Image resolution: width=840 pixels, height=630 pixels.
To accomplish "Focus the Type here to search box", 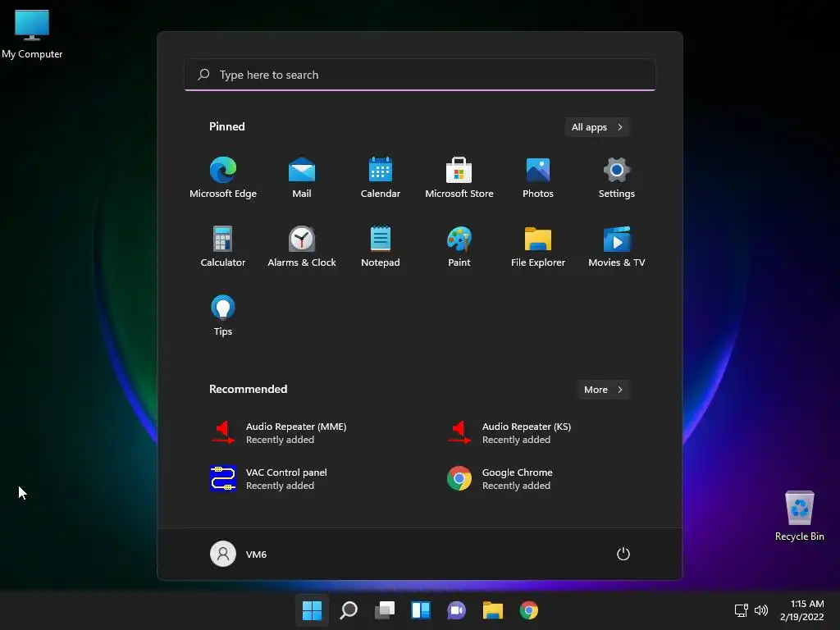I will point(420,75).
